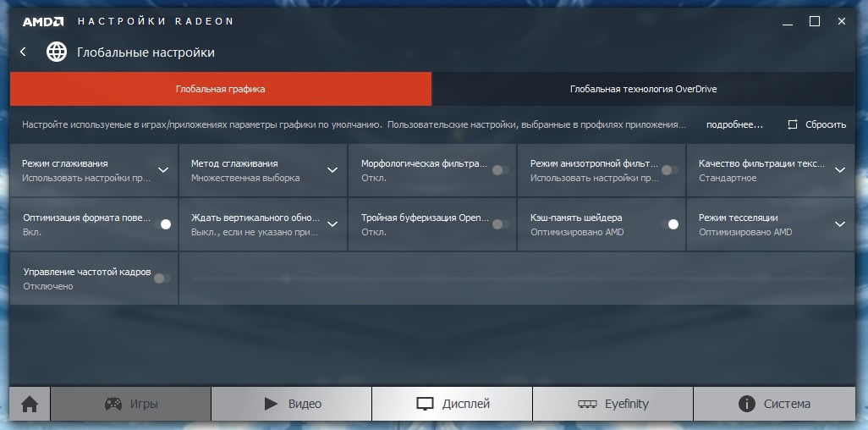Click the Стандартное value text
Screen dimensions: 868x430
pos(728,178)
